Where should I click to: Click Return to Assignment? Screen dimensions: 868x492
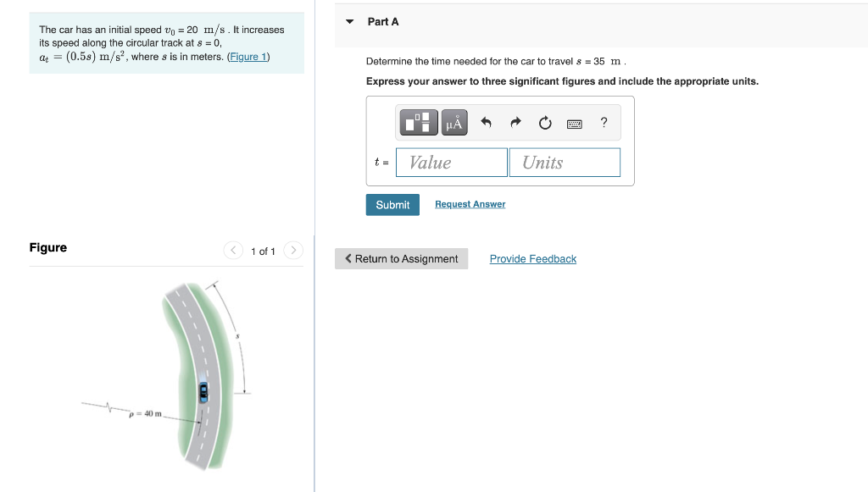click(x=401, y=258)
